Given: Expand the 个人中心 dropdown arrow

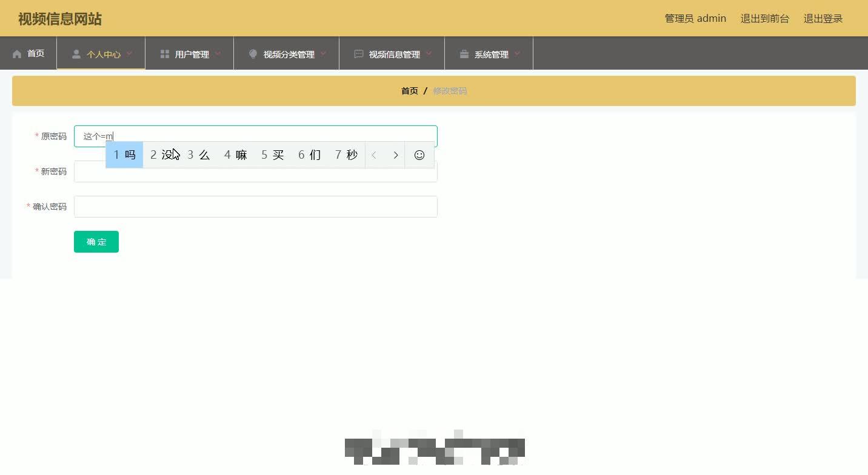Looking at the screenshot, I should click(129, 54).
